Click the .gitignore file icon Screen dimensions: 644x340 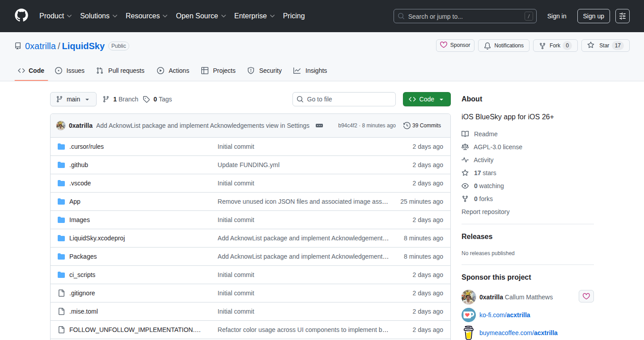[61, 293]
